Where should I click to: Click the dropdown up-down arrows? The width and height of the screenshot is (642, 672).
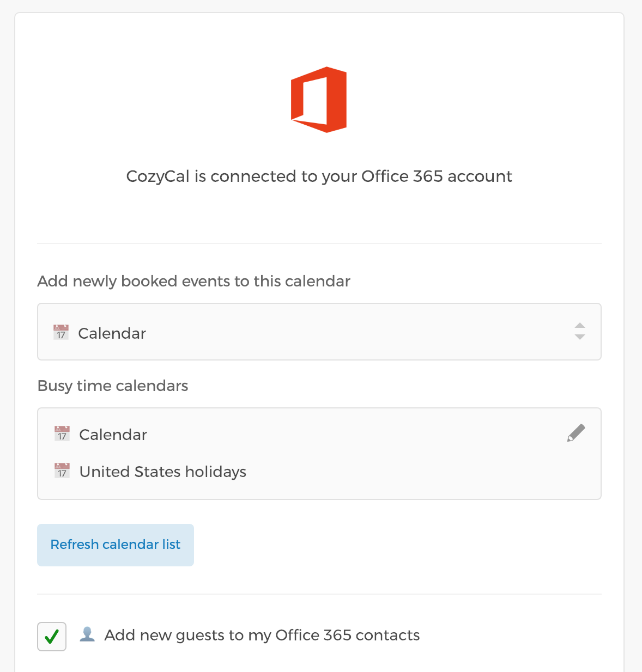click(580, 331)
